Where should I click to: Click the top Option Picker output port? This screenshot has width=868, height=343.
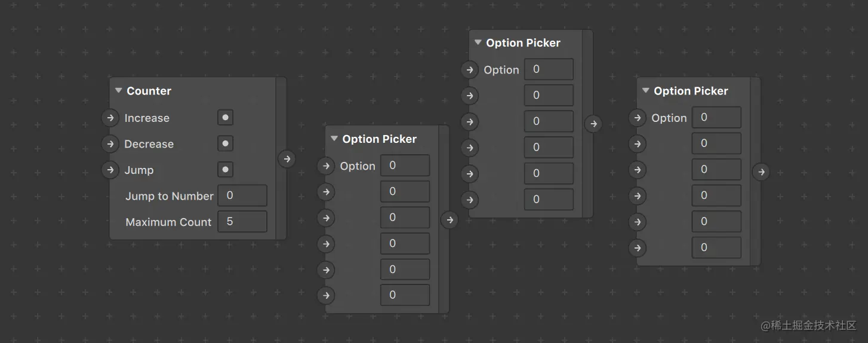593,124
